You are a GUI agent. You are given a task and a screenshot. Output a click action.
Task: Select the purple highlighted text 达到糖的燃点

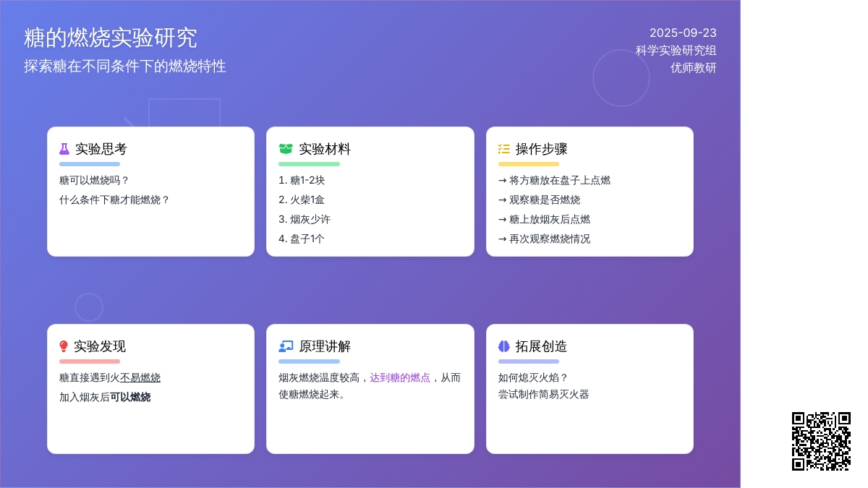400,377
